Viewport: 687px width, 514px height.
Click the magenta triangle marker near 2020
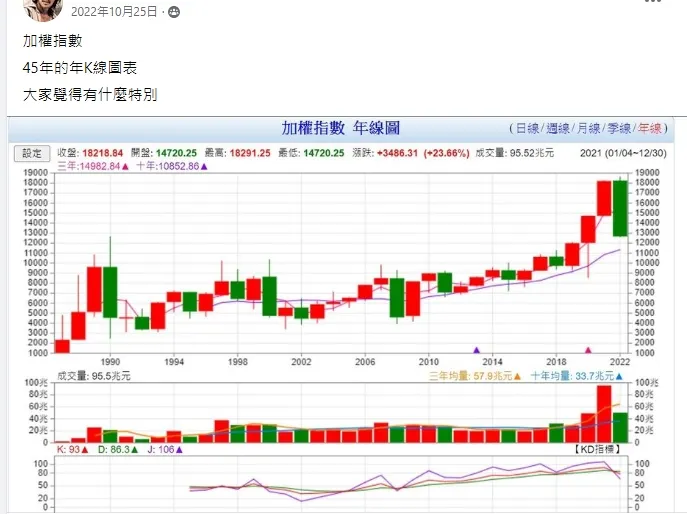tap(588, 350)
